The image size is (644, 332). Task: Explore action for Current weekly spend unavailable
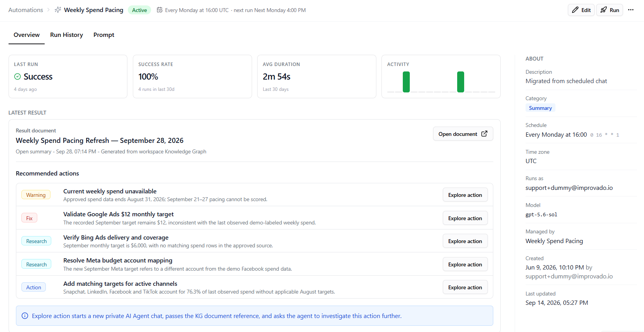click(x=465, y=195)
